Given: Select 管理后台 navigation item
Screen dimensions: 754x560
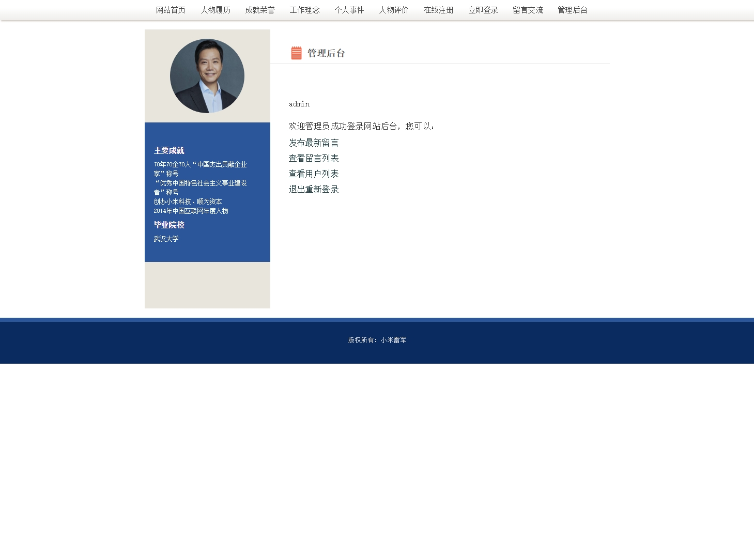Looking at the screenshot, I should point(573,10).
